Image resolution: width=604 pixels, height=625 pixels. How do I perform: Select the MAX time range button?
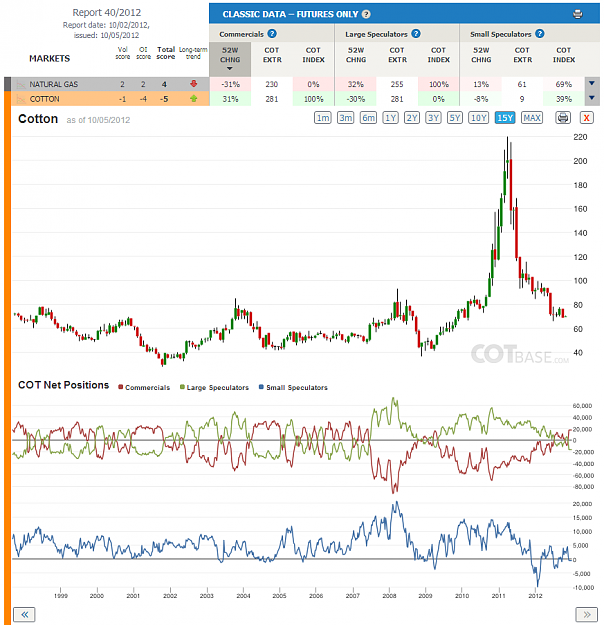(532, 118)
